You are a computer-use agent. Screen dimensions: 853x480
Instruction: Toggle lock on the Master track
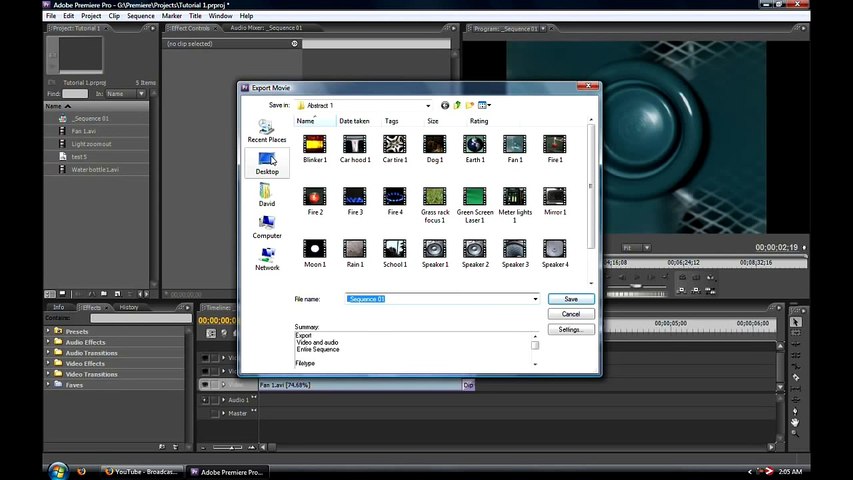click(x=216, y=413)
